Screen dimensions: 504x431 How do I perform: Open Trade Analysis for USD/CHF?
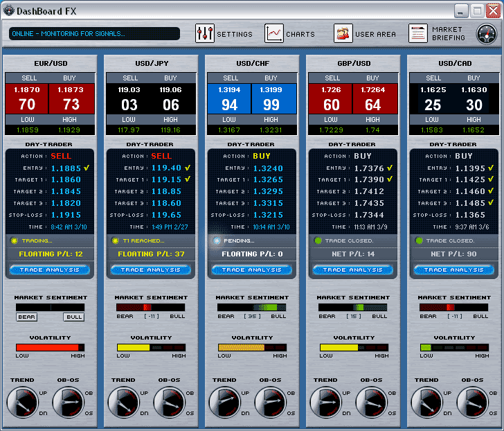tap(252, 270)
